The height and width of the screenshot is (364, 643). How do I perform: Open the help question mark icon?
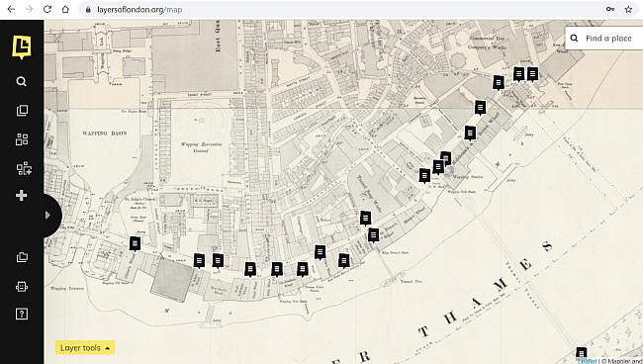(22, 314)
